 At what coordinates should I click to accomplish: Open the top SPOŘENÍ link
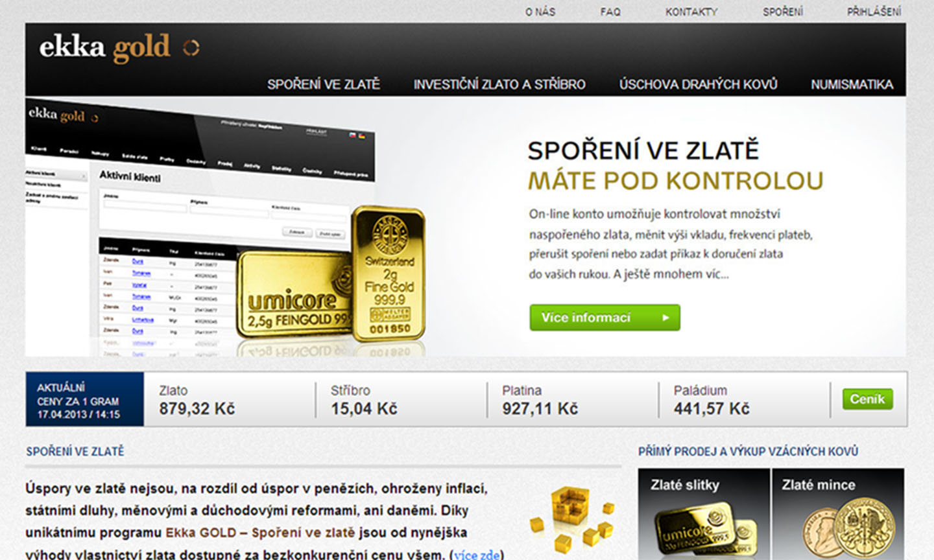(783, 12)
